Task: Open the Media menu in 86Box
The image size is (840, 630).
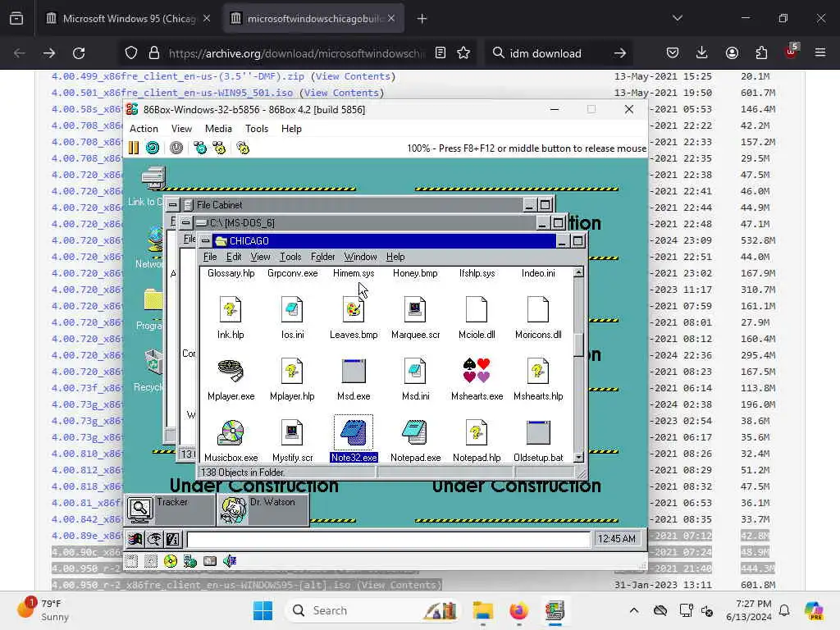Action: pyautogui.click(x=218, y=129)
